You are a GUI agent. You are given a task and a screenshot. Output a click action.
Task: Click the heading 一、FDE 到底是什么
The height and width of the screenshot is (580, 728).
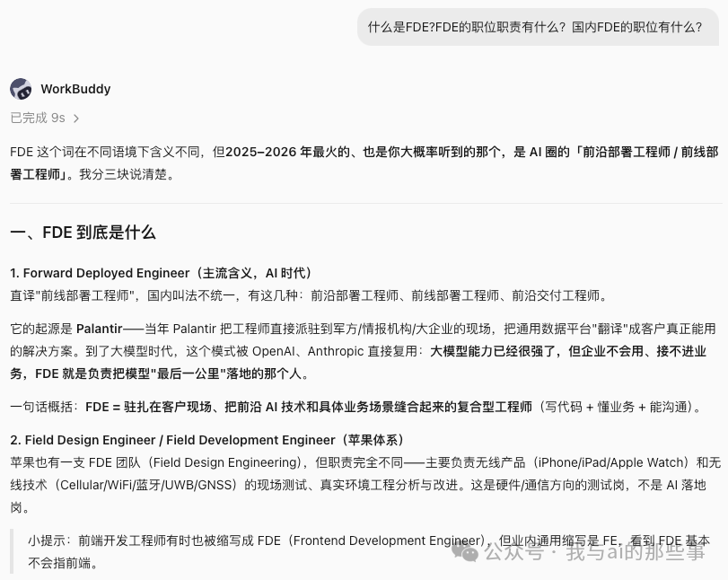click(83, 233)
